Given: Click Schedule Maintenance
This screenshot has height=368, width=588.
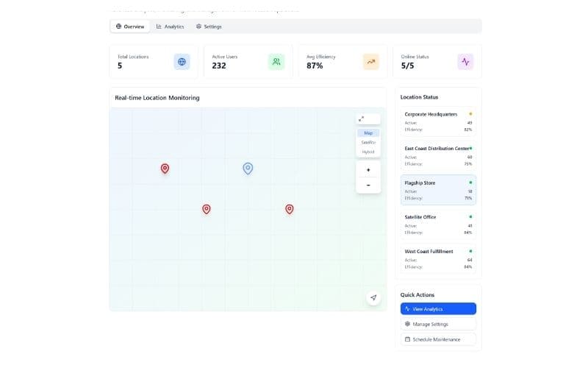Looking at the screenshot, I should (x=438, y=339).
